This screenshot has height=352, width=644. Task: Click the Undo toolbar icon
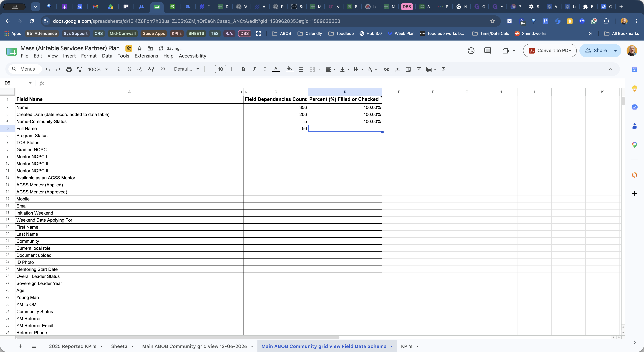pos(47,69)
